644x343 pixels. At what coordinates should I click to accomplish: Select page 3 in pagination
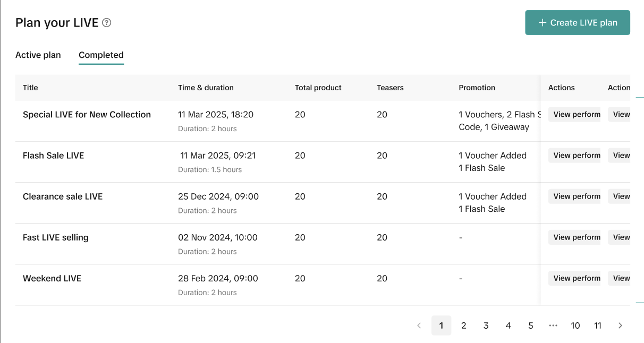click(486, 325)
